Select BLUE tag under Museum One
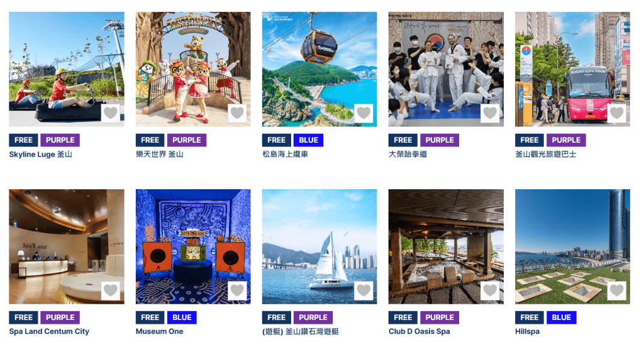Screen dimensions: 644x347 pos(182,317)
